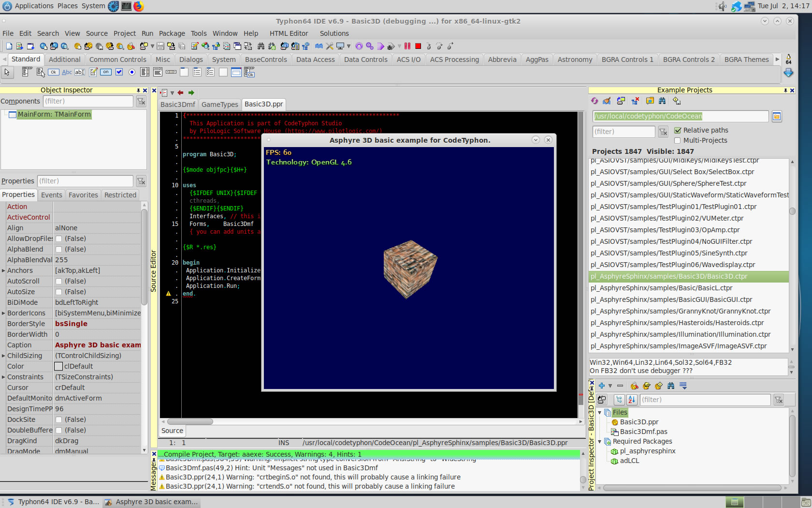Switch to Asphyre 3D basic example taskbar item
This screenshot has width=812, height=508.
point(151,502)
